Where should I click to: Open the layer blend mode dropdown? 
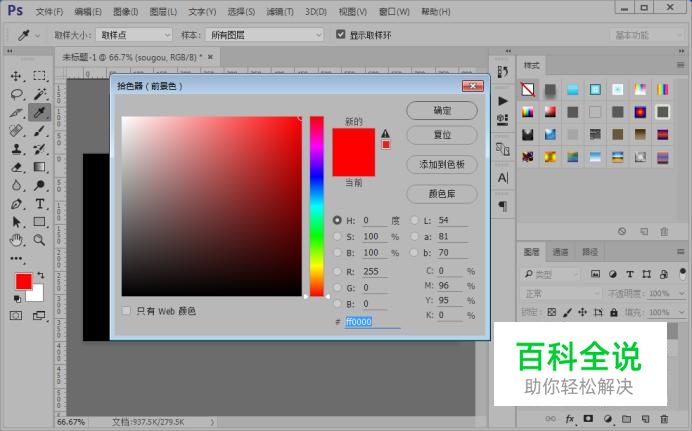click(561, 294)
